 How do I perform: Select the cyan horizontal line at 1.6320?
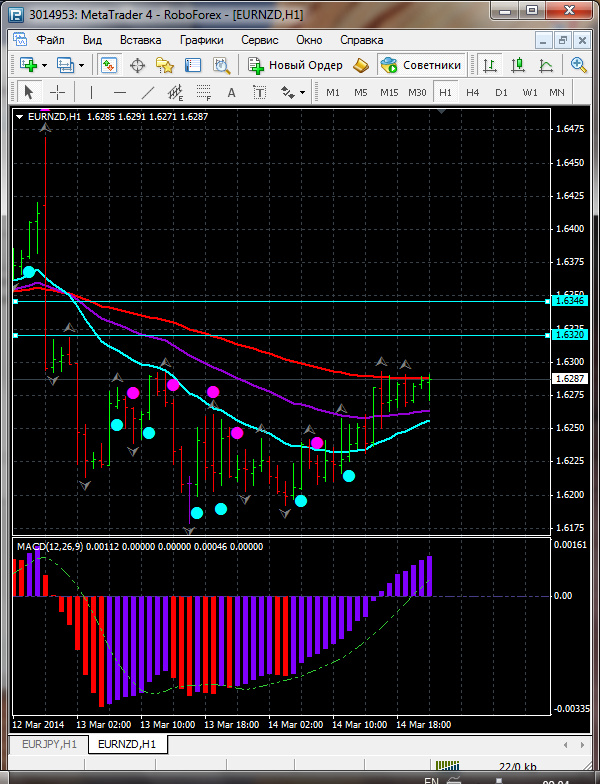pos(282,336)
